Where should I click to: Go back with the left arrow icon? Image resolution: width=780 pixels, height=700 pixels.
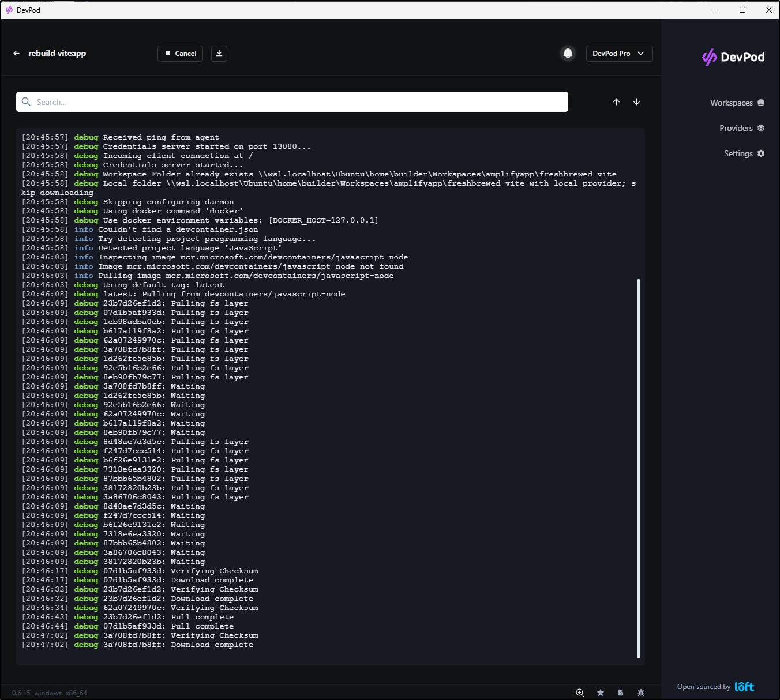[16, 54]
